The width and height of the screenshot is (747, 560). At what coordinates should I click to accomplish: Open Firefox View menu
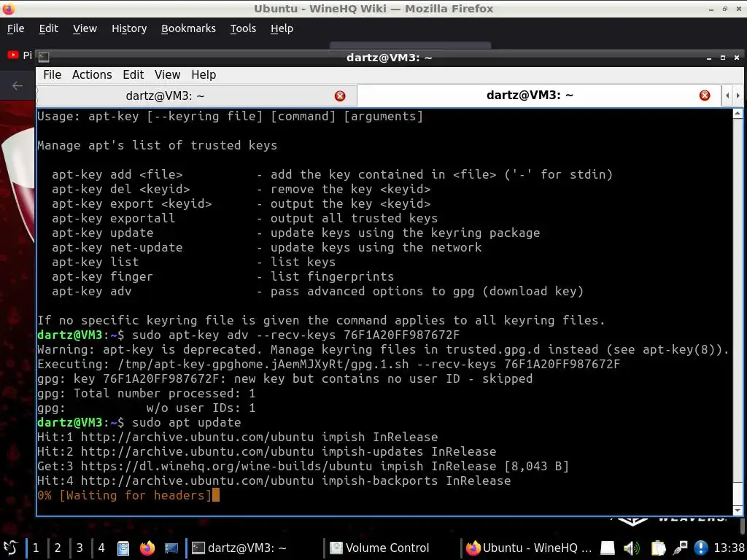click(x=85, y=28)
